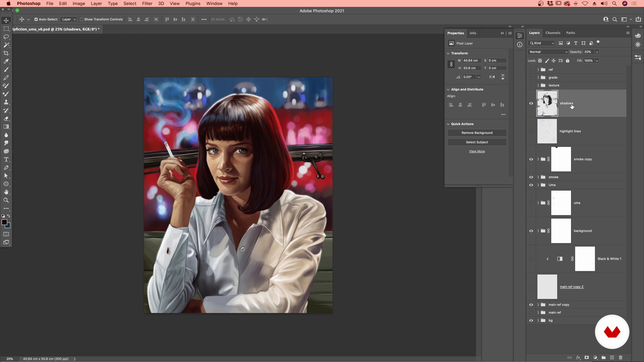Open Spotlight search in menu bar
The height and width of the screenshot is (362, 644).
(614, 4)
